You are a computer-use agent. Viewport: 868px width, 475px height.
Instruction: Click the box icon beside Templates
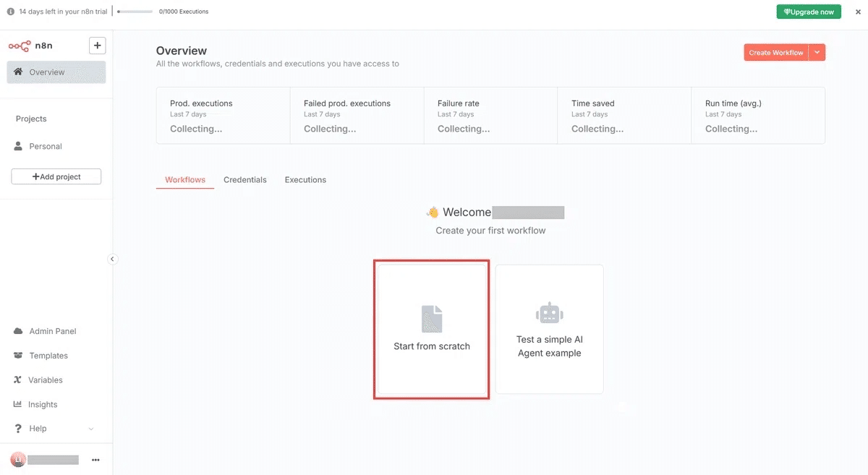18,356
